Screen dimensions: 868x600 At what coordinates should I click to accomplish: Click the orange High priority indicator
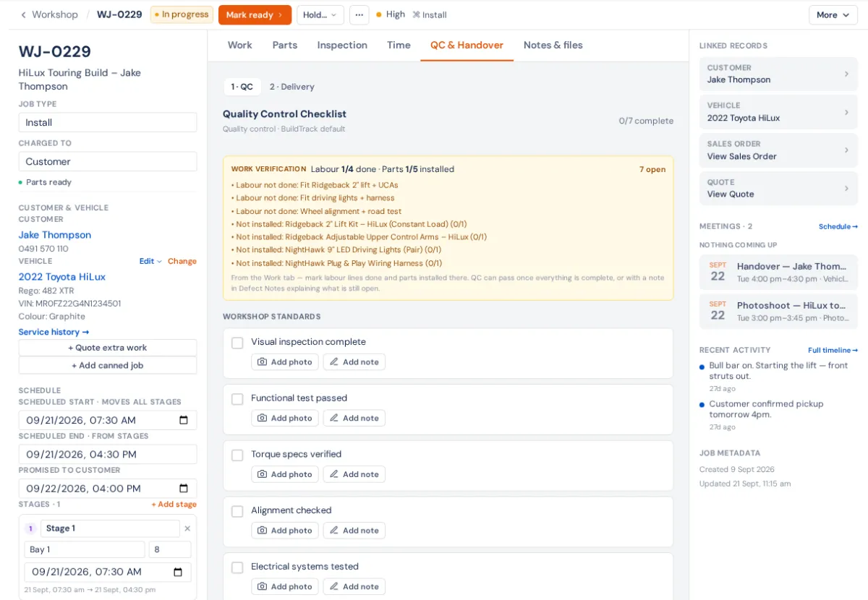click(391, 14)
